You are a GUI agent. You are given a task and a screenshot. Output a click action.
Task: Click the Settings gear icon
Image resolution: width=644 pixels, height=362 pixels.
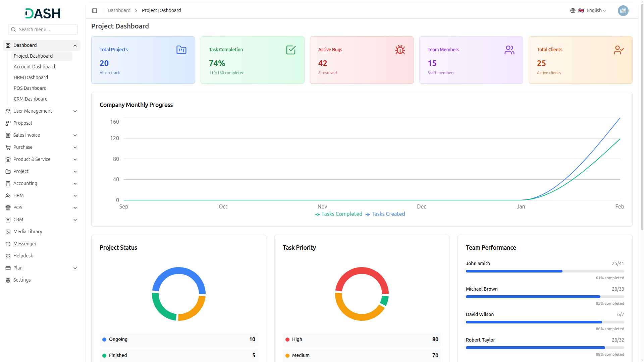tap(8, 280)
